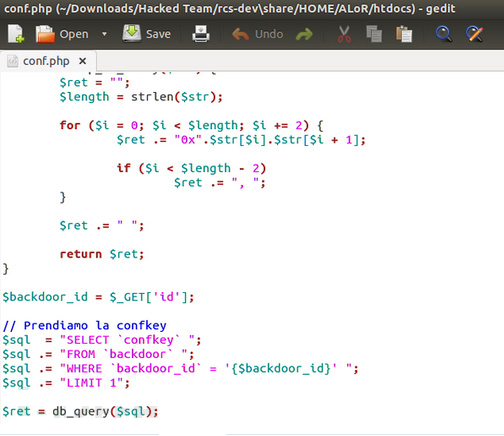504x436 pixels.
Task: Print the document using the printer icon
Action: [x=201, y=34]
